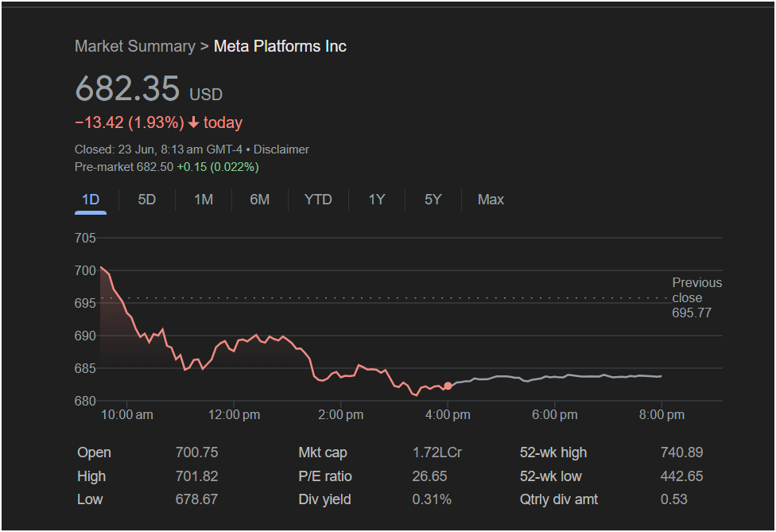Image resolution: width=776 pixels, height=532 pixels.
Task: Click the −13.42 (1.93%) change value
Action: tap(129, 122)
